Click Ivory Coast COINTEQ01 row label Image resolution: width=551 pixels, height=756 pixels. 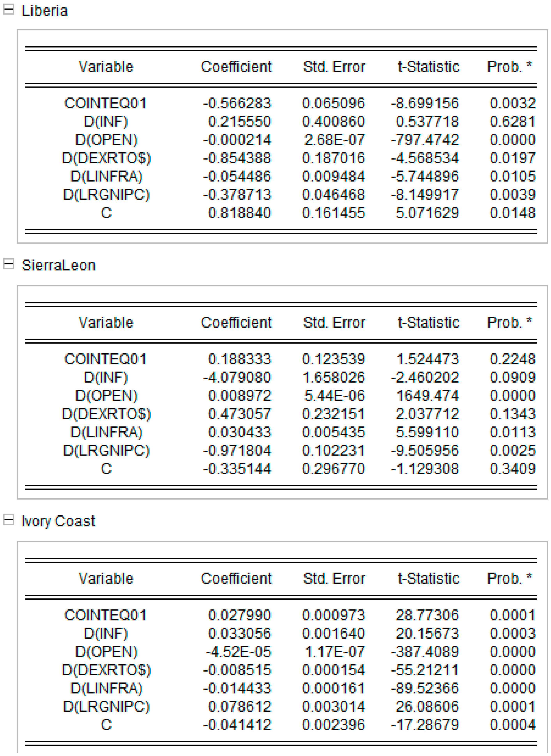(105, 615)
